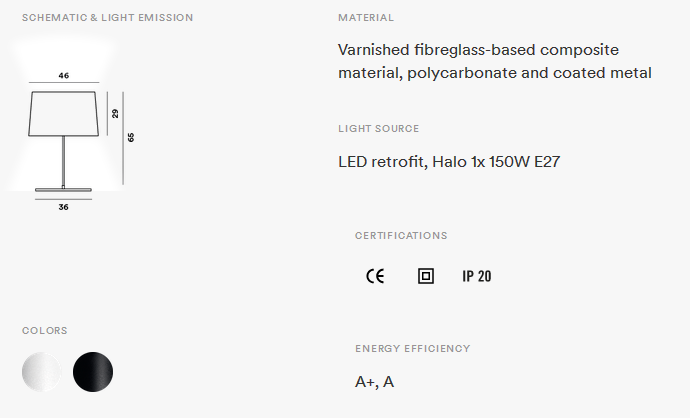
Task: Click the Schematic & Light Emission heading
Action: point(108,18)
